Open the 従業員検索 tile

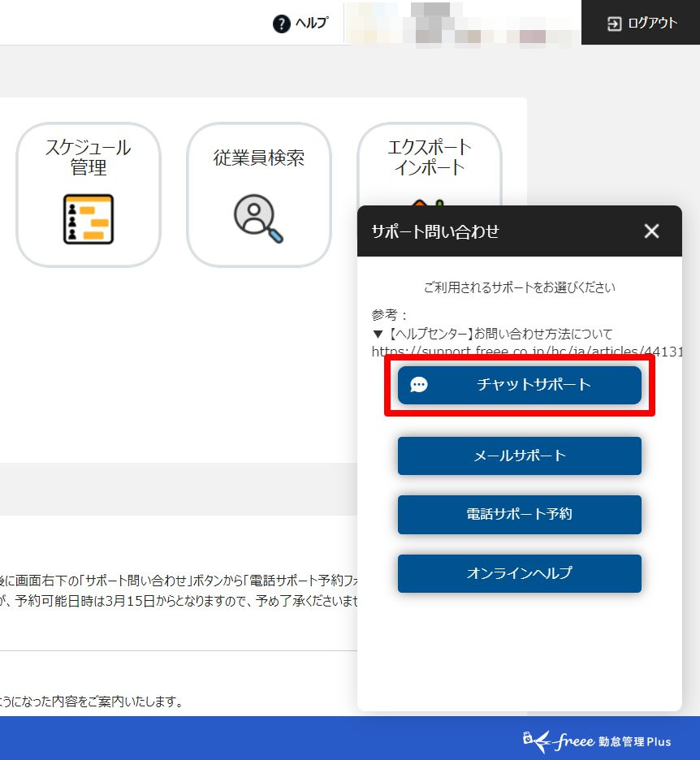[259, 194]
